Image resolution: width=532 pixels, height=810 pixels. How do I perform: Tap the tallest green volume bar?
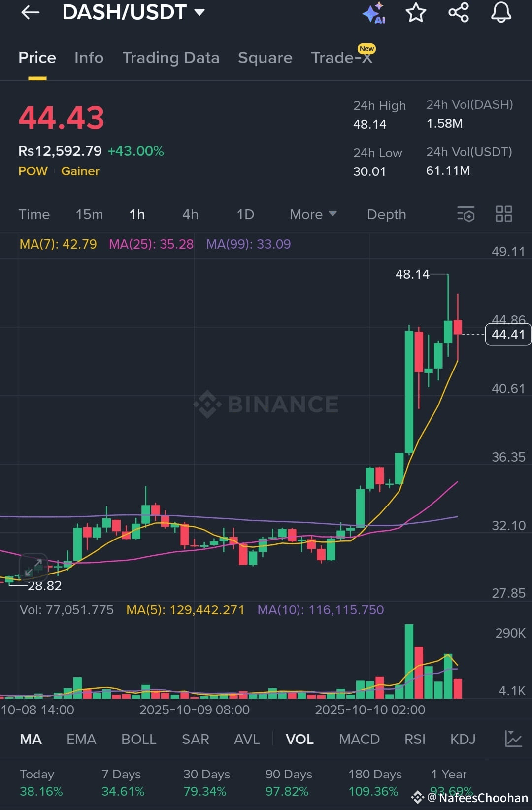pyautogui.click(x=409, y=661)
